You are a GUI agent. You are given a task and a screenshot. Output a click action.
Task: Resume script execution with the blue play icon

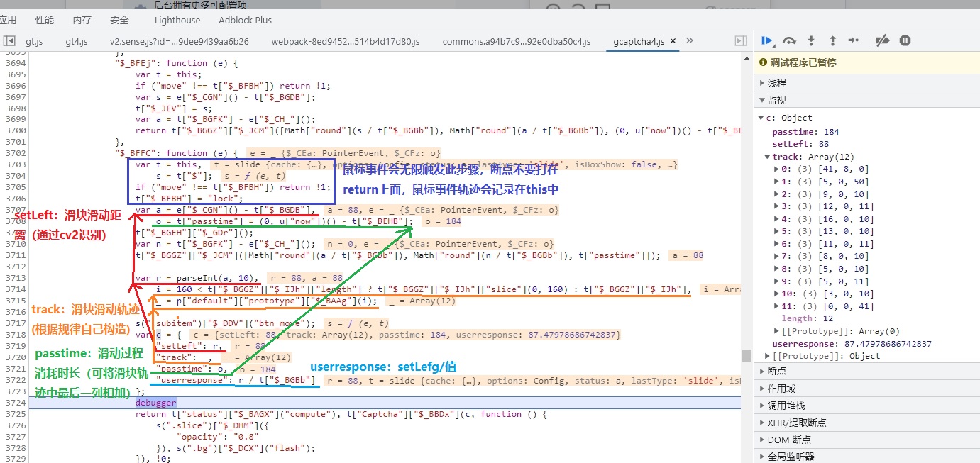tap(767, 41)
